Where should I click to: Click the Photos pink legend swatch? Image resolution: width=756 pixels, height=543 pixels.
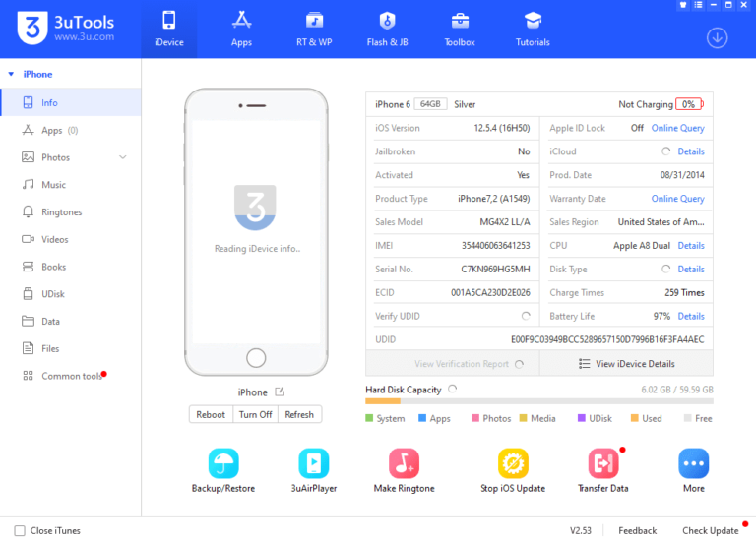(x=475, y=418)
